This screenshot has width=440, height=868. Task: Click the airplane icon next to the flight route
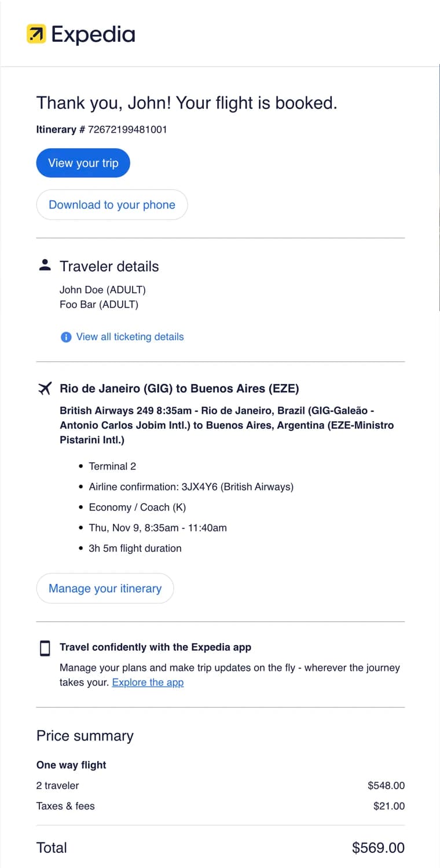45,388
